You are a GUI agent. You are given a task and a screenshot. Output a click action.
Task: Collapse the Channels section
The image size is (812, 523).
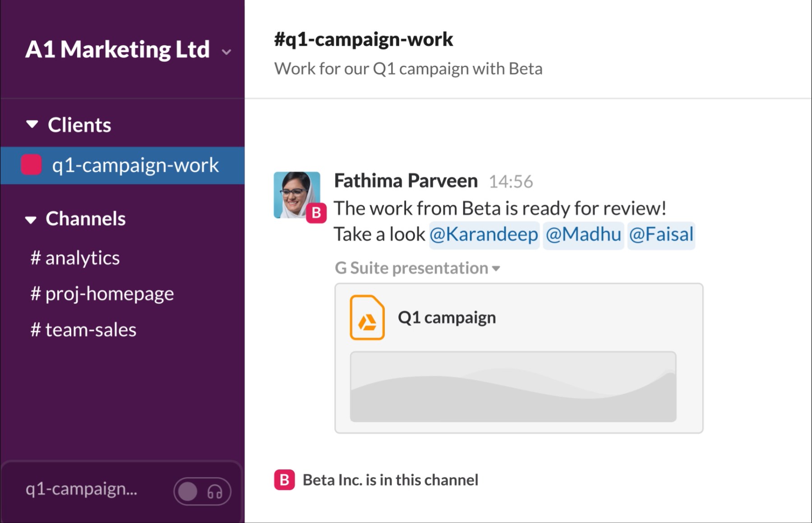(31, 220)
